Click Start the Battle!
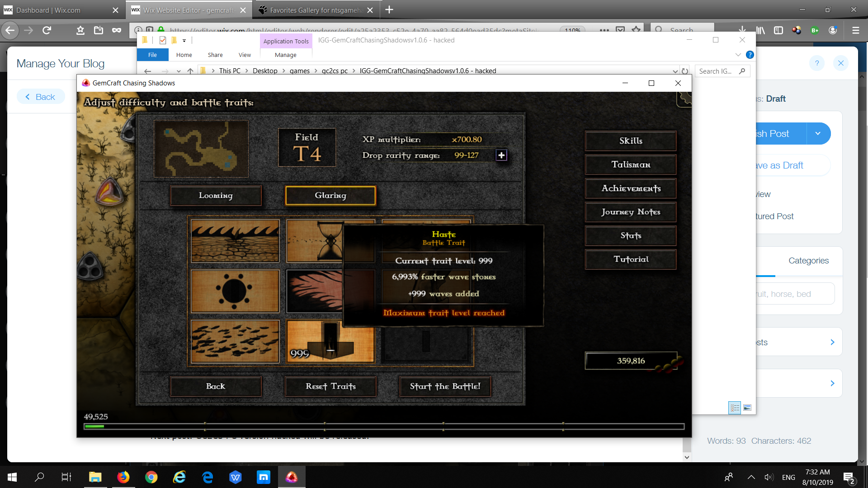Image resolution: width=868 pixels, height=488 pixels. [x=445, y=386]
